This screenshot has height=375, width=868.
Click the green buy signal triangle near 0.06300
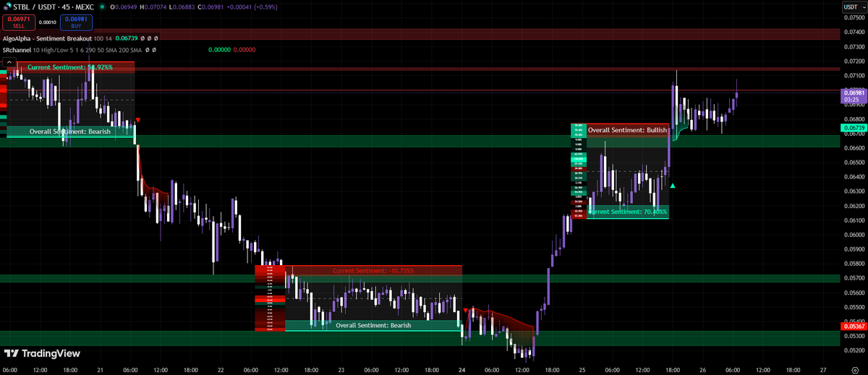click(673, 186)
